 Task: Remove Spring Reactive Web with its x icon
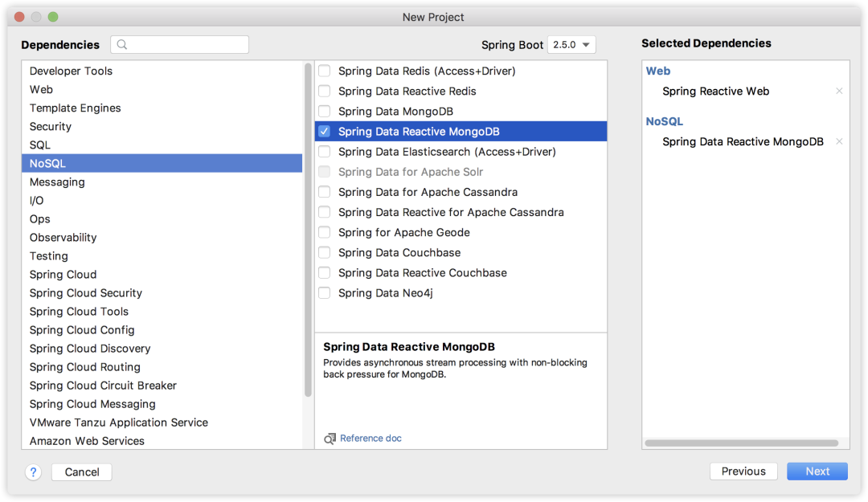click(839, 92)
